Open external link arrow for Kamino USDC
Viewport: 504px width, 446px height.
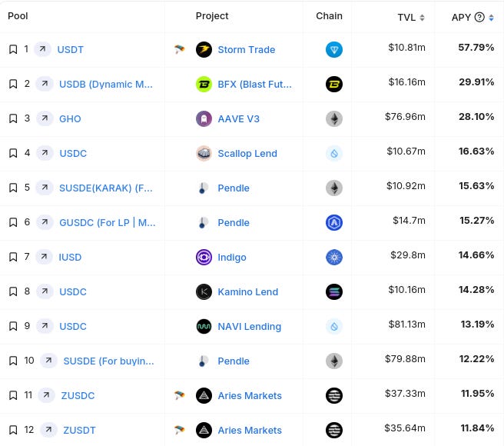[x=45, y=291]
